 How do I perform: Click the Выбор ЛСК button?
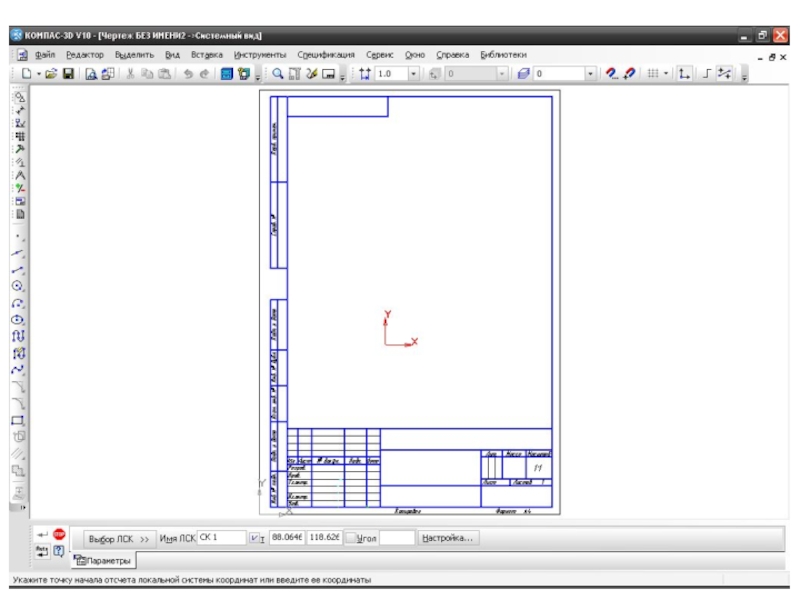(118, 539)
